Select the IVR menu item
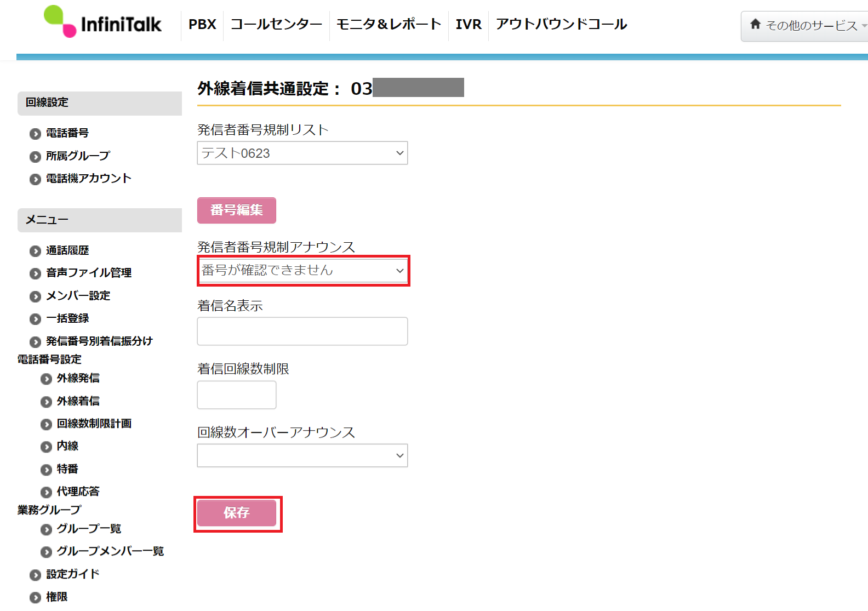 tap(469, 25)
